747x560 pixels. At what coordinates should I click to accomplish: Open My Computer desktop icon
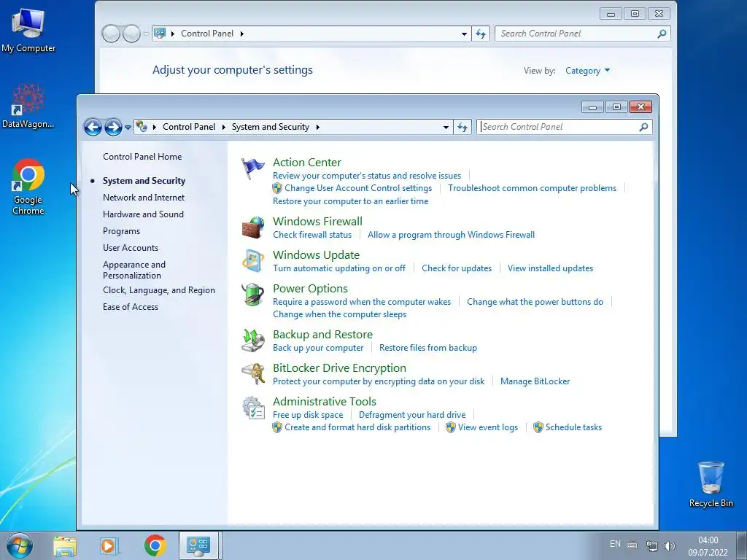[28, 30]
